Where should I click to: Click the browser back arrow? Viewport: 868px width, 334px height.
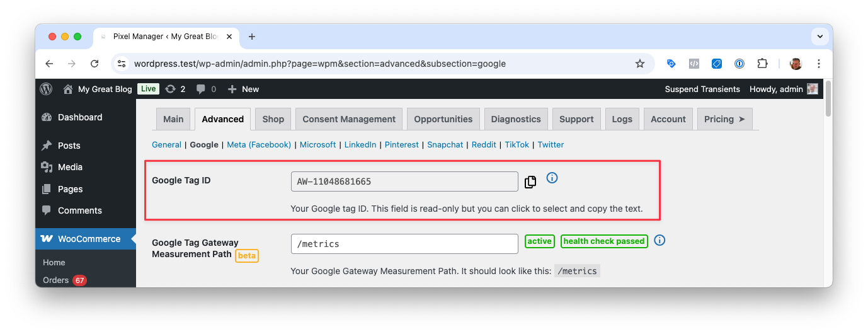pyautogui.click(x=49, y=64)
